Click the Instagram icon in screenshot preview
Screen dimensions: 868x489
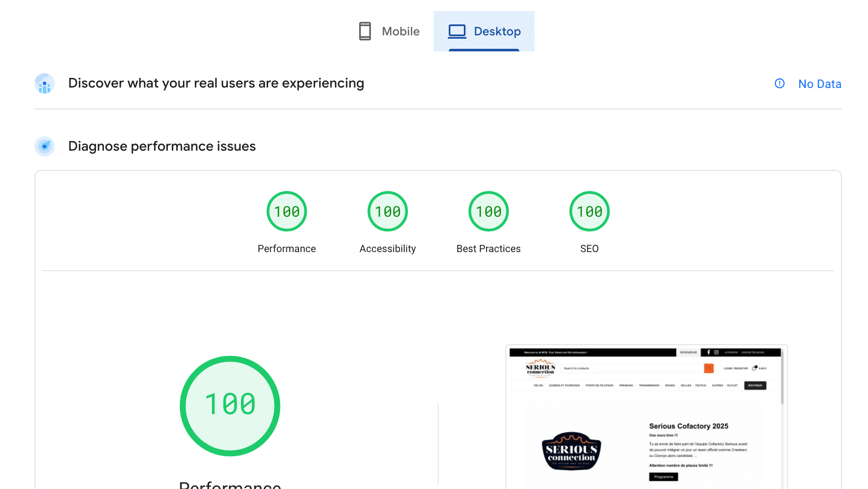coord(716,352)
